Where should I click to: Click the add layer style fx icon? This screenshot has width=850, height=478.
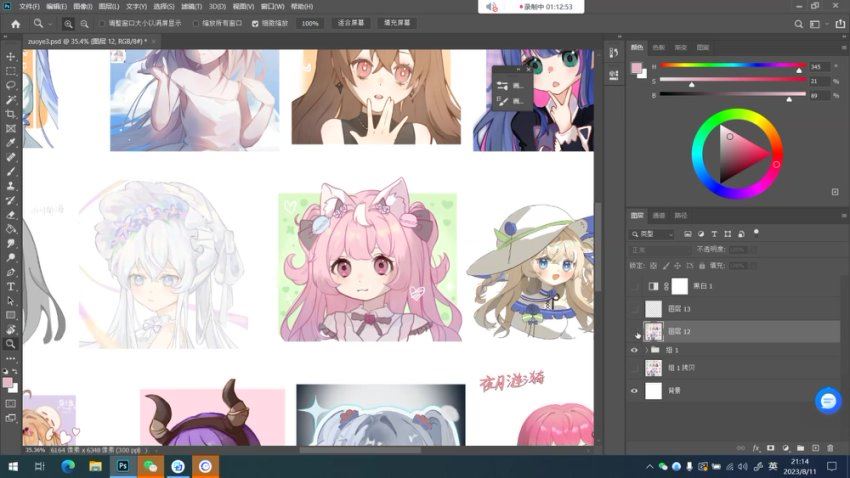click(x=756, y=448)
